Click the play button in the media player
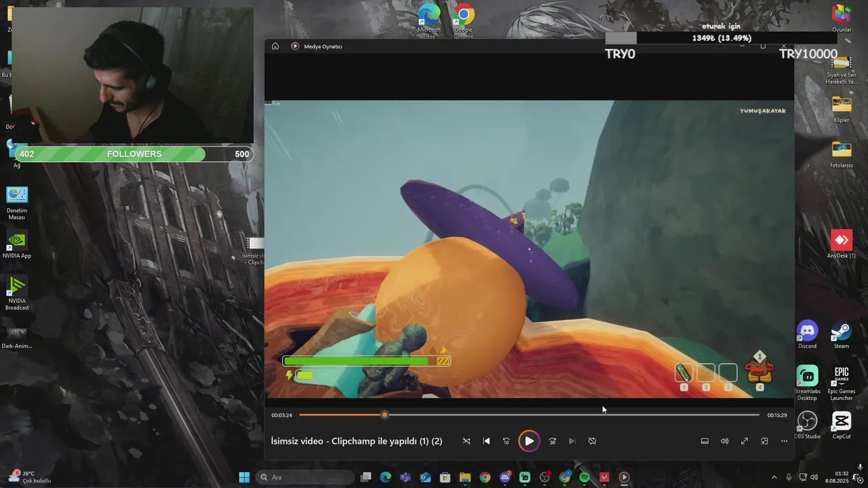Screen dimensions: 868x488 [x=529, y=441]
